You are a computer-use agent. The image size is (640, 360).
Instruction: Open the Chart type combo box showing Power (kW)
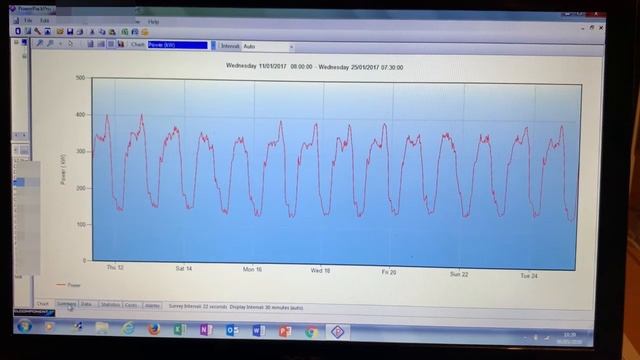178,45
